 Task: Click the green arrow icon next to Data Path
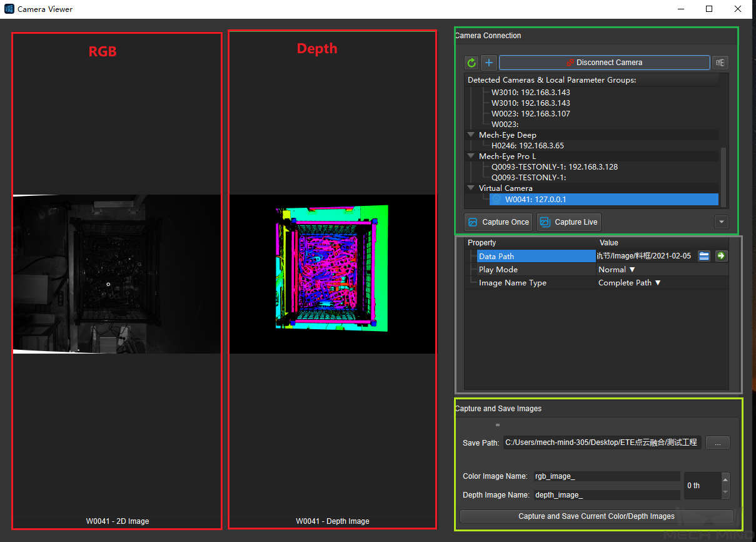coord(721,256)
